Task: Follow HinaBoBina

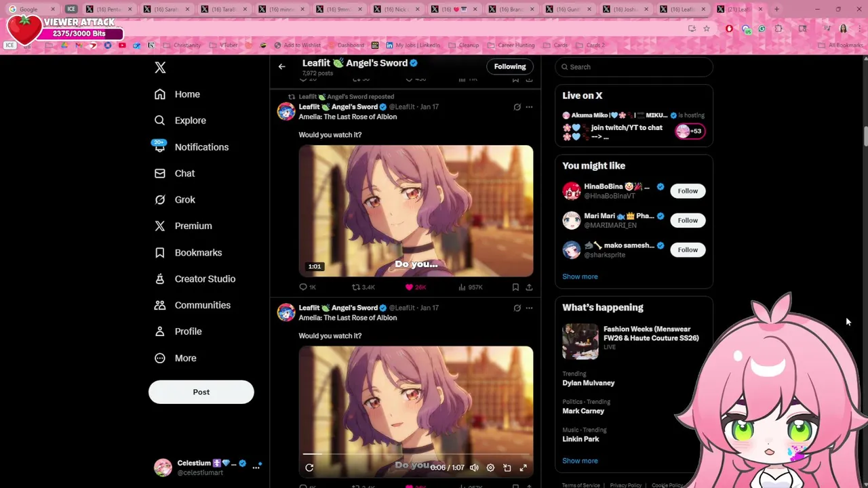Action: pyautogui.click(x=688, y=191)
